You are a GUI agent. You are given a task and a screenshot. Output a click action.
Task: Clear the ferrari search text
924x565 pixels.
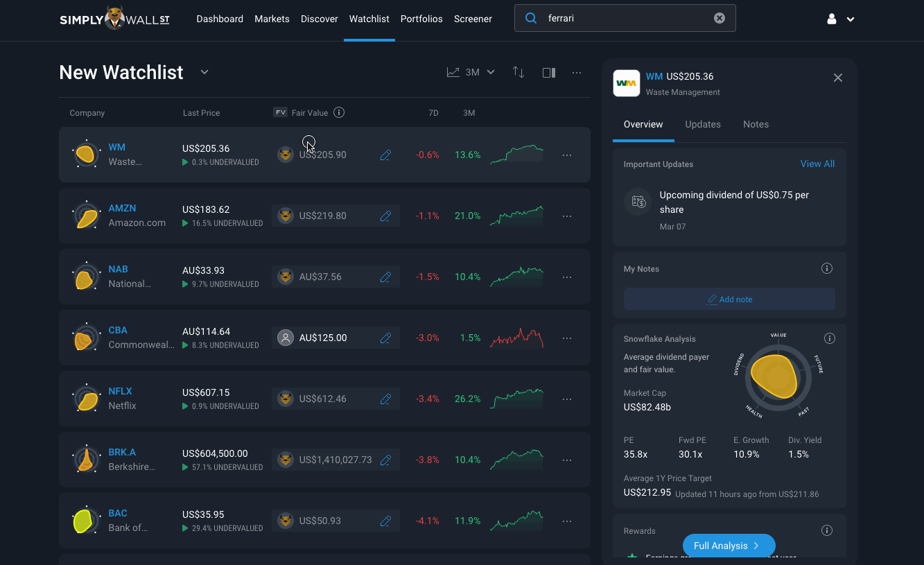pyautogui.click(x=720, y=18)
